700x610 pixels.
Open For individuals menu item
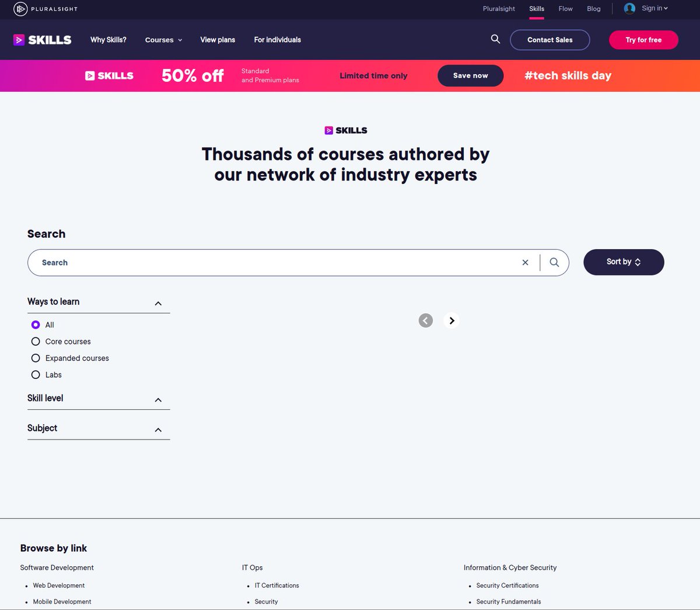278,40
